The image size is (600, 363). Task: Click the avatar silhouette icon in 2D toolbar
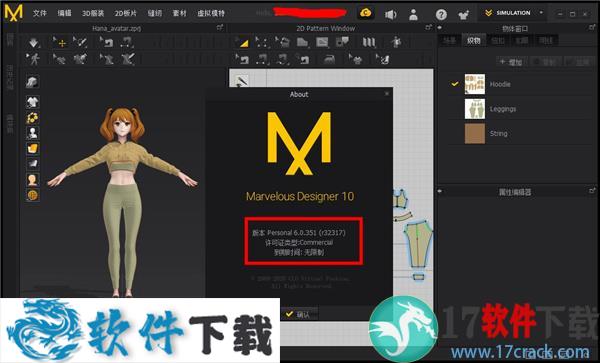pyautogui.click(x=396, y=42)
